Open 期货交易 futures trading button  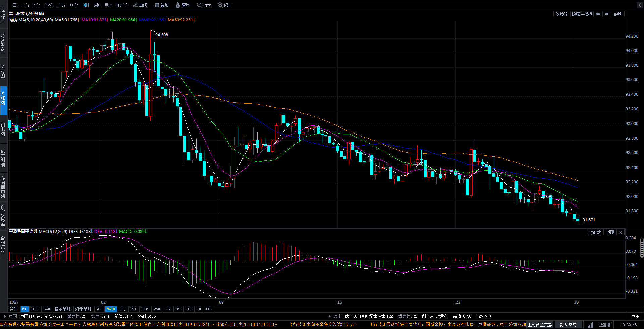tap(568, 325)
